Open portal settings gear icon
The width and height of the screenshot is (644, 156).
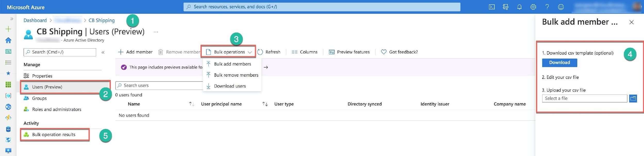[533, 7]
